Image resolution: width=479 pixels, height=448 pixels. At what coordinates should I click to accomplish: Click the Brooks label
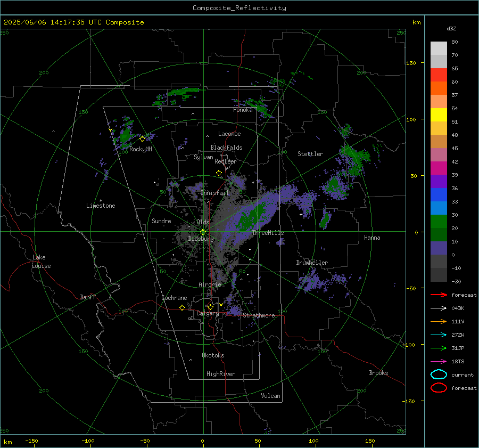[378, 373]
